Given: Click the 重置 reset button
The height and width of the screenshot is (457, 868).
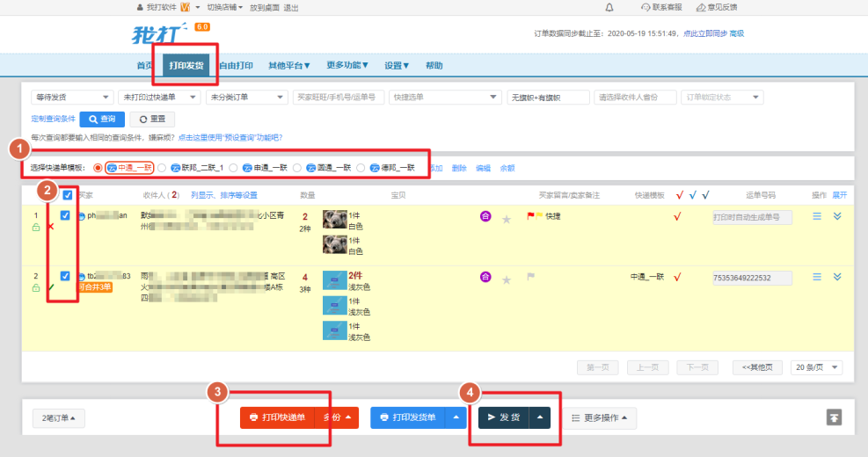Looking at the screenshot, I should [x=152, y=119].
